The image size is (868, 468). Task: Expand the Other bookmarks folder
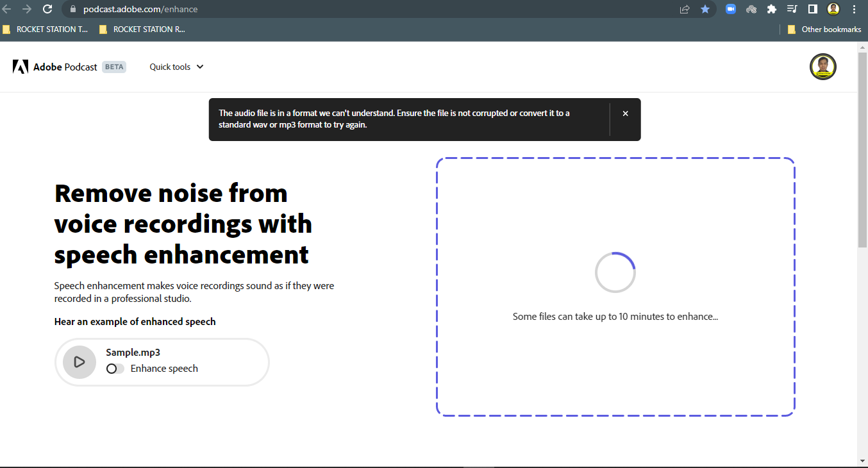(x=824, y=29)
